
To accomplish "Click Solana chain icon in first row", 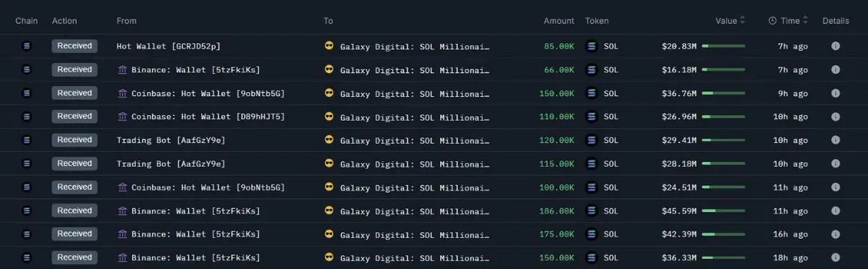I will point(27,46).
